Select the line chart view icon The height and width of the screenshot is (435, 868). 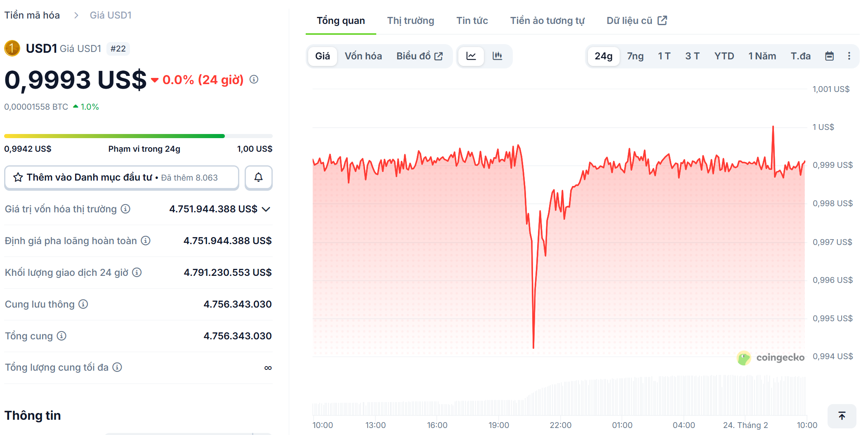471,56
